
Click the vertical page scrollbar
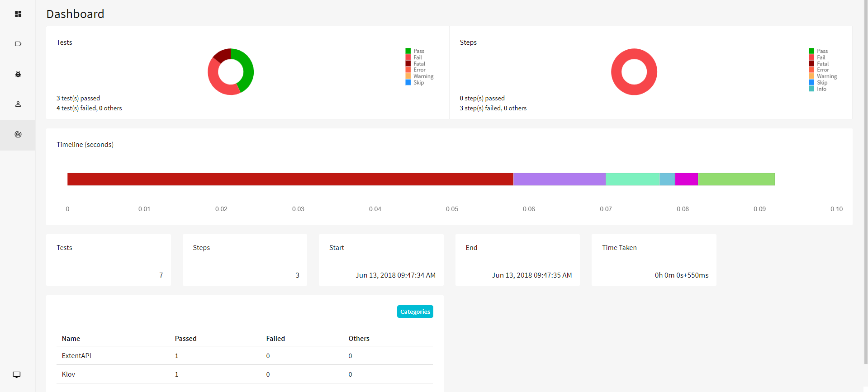tap(866, 181)
